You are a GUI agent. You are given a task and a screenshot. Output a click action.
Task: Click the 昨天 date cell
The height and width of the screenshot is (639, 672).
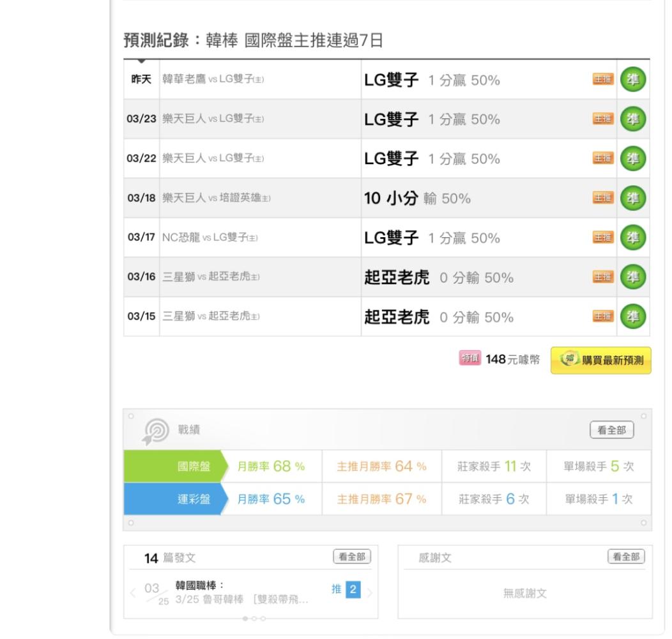click(x=141, y=79)
